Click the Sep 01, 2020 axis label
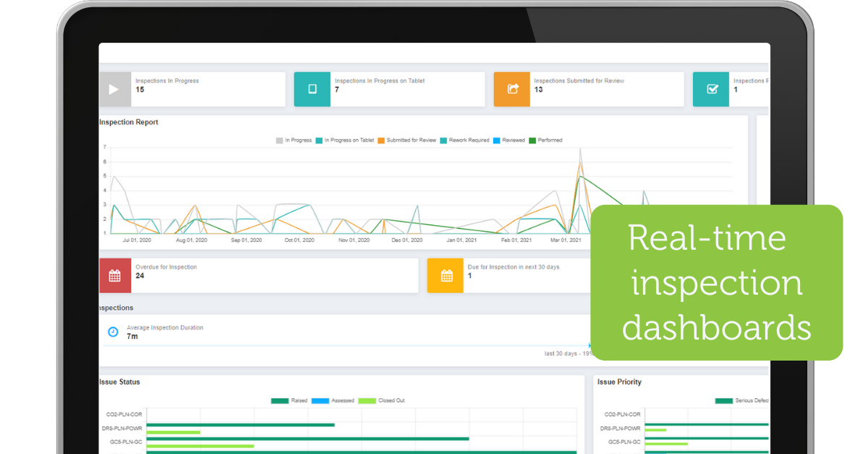 [245, 240]
